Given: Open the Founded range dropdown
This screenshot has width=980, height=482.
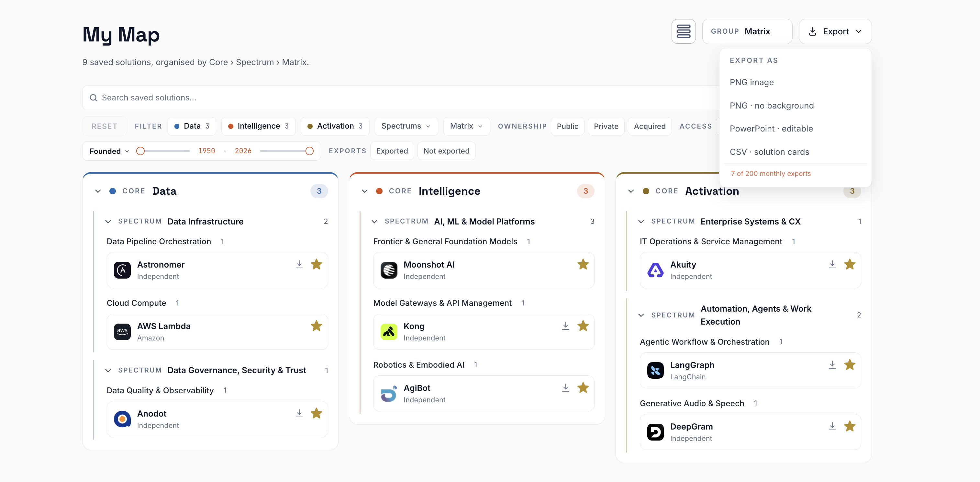Looking at the screenshot, I should coord(109,151).
